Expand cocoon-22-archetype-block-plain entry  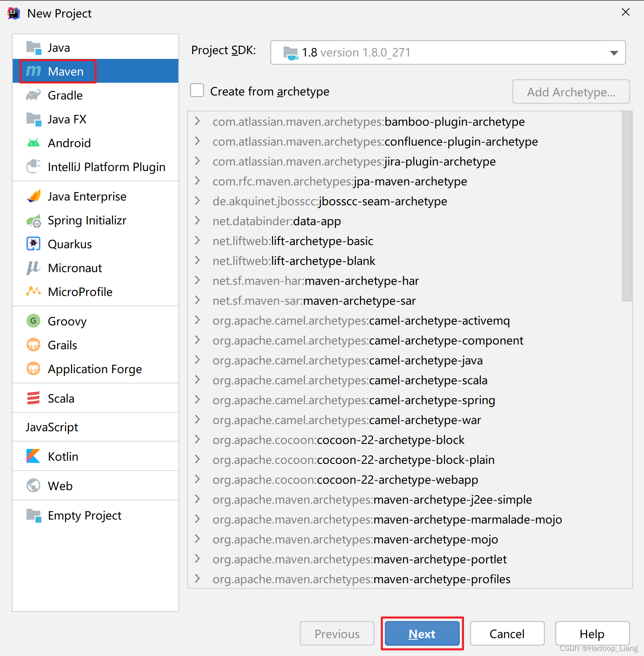(197, 459)
